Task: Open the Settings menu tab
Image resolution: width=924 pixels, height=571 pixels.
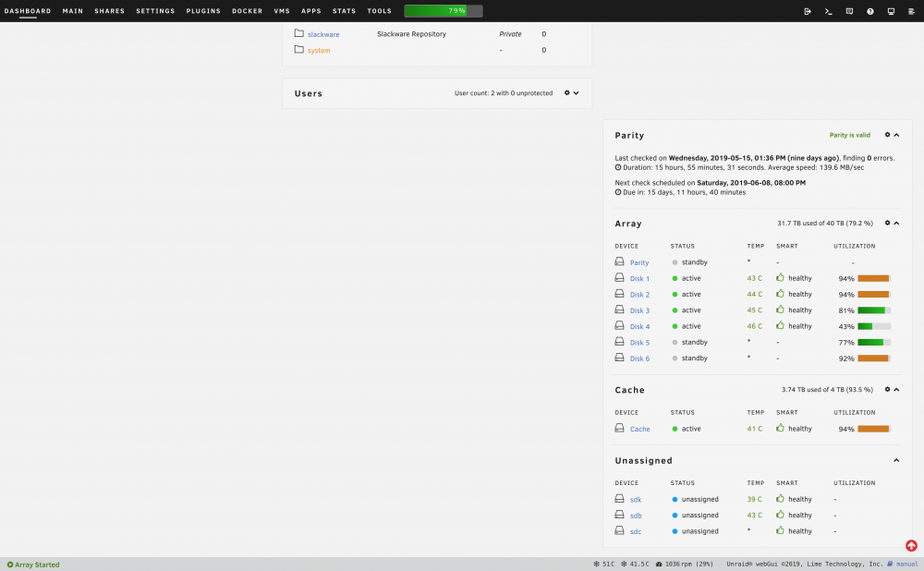Action: pos(155,11)
